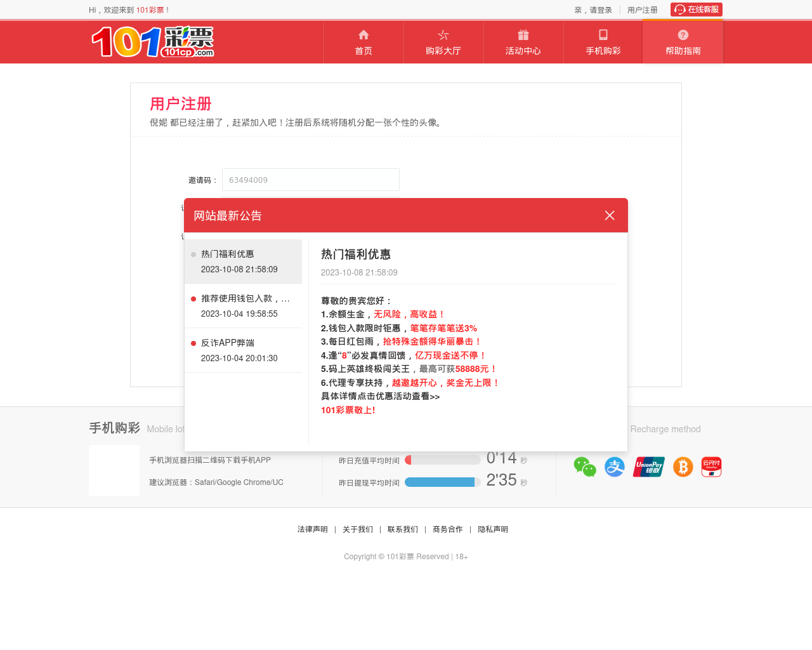Click 手机浏览器扫描二维码下载手机APP text
Image resolution: width=812 pixels, height=650 pixels.
coord(210,460)
